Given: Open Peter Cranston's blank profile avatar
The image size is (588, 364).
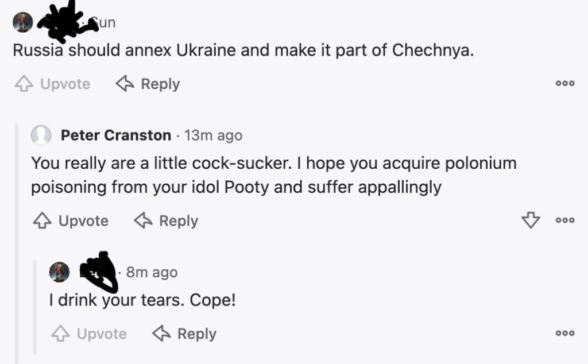Looking at the screenshot, I should [41, 135].
